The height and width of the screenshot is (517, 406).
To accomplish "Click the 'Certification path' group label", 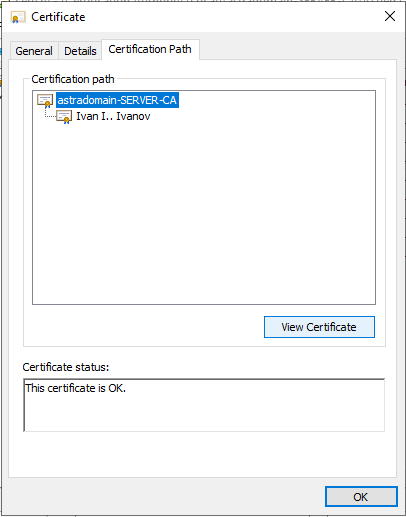I will point(73,79).
